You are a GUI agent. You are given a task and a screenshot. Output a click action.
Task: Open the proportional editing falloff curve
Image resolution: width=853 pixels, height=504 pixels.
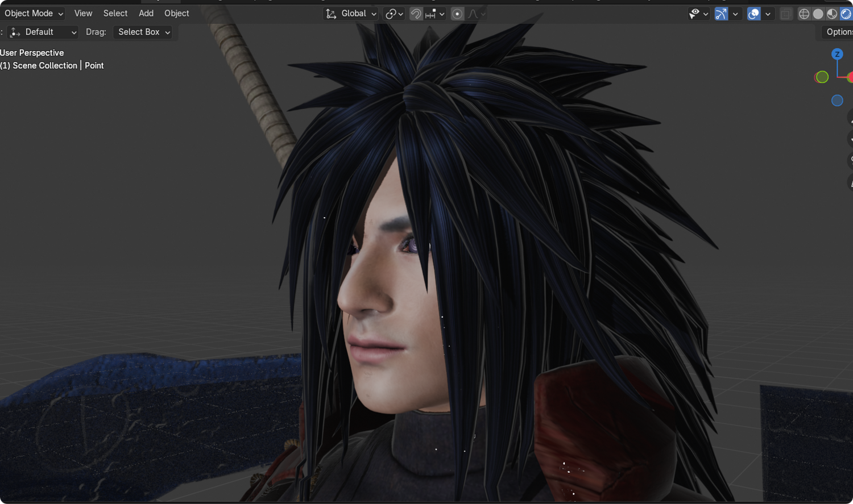(x=477, y=14)
